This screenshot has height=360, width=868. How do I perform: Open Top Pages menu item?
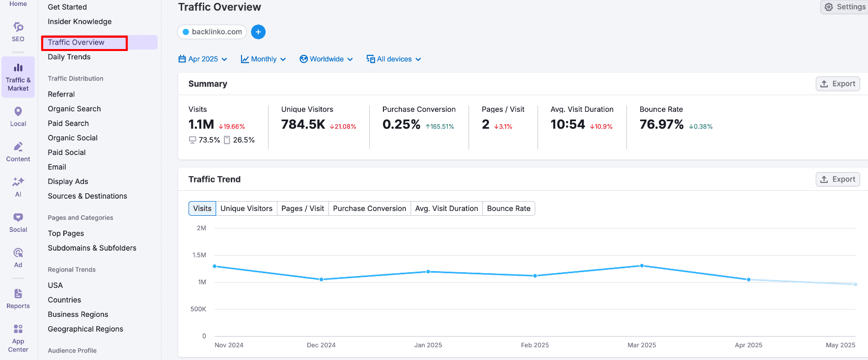pos(66,233)
